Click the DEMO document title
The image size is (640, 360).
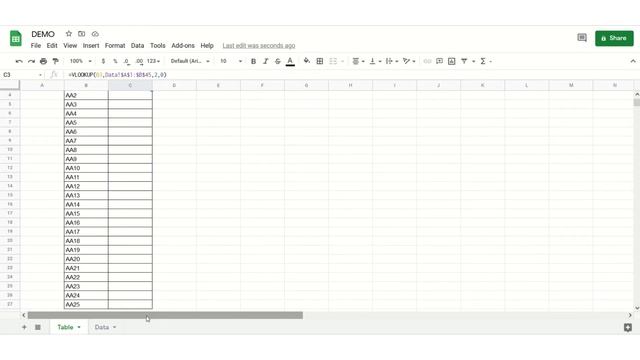coord(43,34)
